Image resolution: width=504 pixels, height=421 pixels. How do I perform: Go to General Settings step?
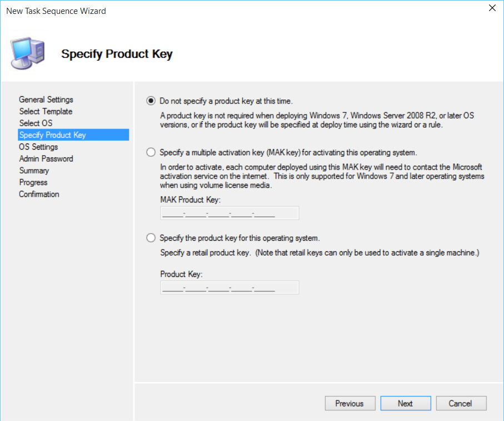(46, 100)
